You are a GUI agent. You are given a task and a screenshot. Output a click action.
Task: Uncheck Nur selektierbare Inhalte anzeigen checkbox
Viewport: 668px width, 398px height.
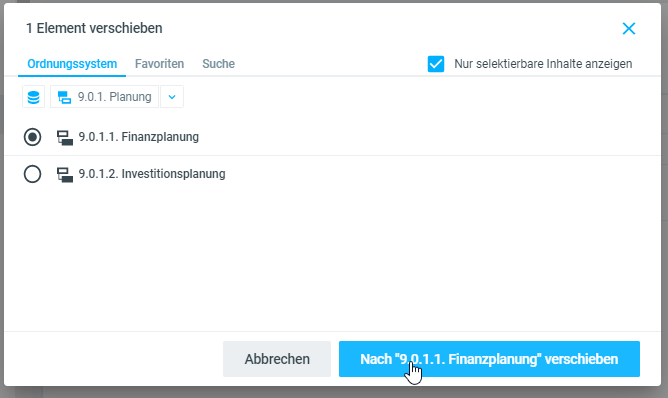436,64
